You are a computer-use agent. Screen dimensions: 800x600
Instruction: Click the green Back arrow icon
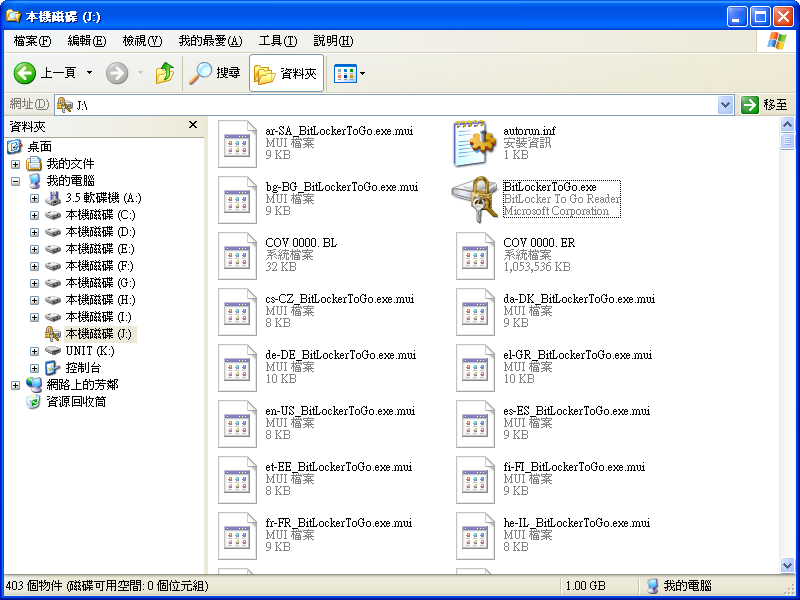tap(24, 73)
